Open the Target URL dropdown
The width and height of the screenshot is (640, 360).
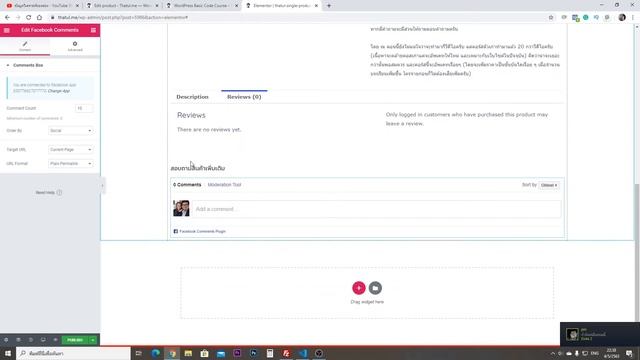(x=71, y=149)
